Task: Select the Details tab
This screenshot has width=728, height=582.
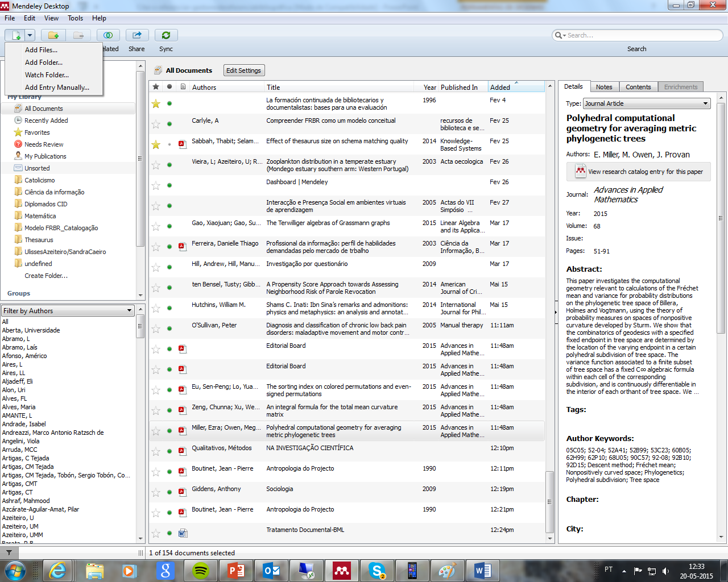Action: pos(573,86)
